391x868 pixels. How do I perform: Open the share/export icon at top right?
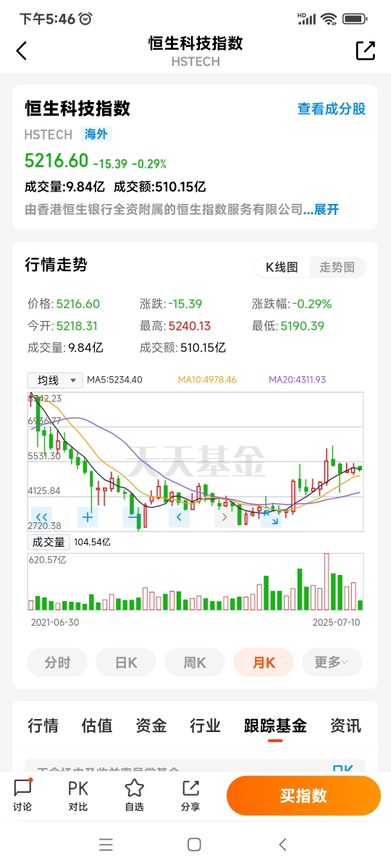point(366,51)
